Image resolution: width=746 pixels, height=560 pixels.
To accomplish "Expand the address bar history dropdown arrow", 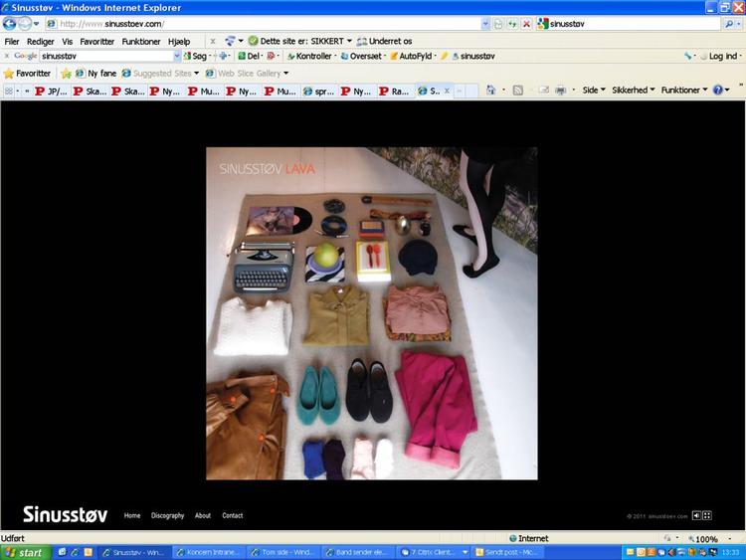I will [484, 24].
